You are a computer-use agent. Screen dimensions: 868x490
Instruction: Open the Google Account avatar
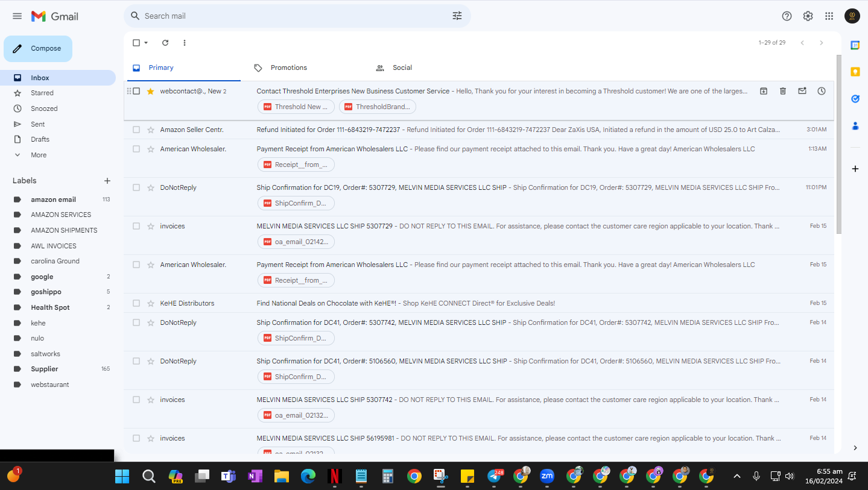[x=852, y=16]
